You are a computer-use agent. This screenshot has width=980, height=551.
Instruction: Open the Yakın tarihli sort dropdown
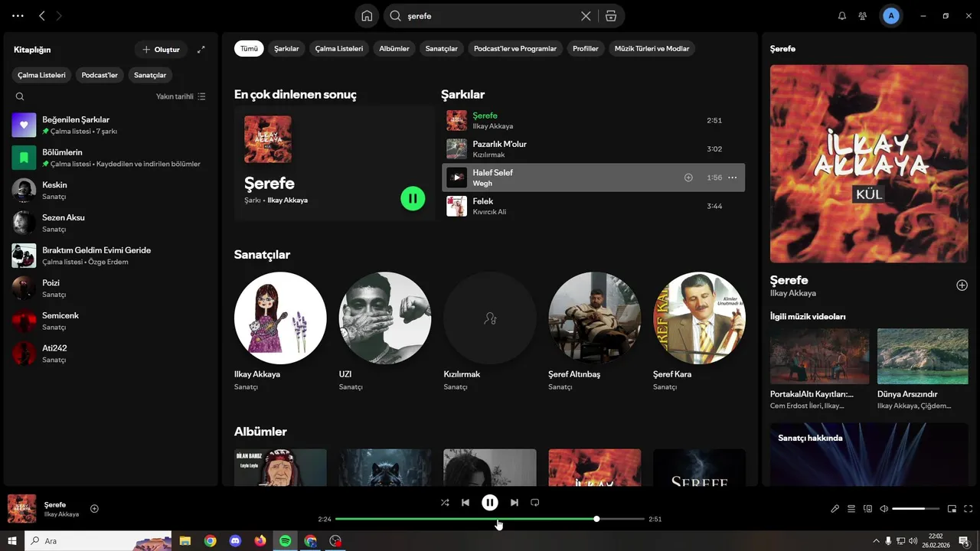click(181, 96)
